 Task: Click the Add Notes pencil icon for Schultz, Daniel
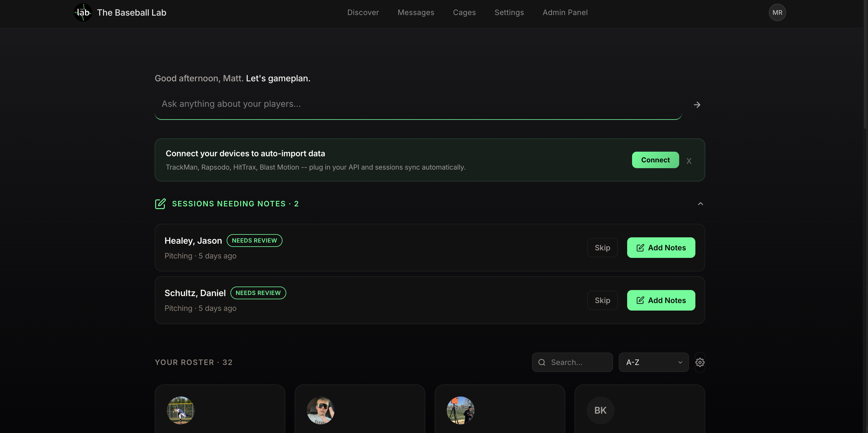pyautogui.click(x=640, y=300)
